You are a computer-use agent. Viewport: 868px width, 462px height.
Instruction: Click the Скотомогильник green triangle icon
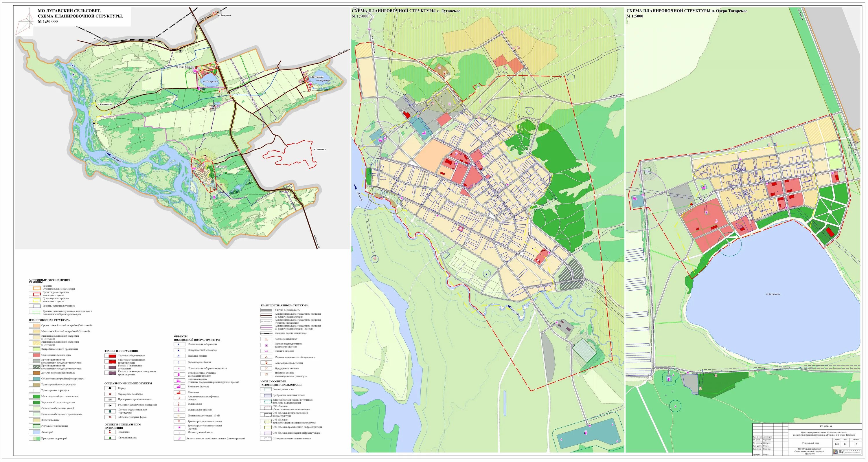coord(110,438)
